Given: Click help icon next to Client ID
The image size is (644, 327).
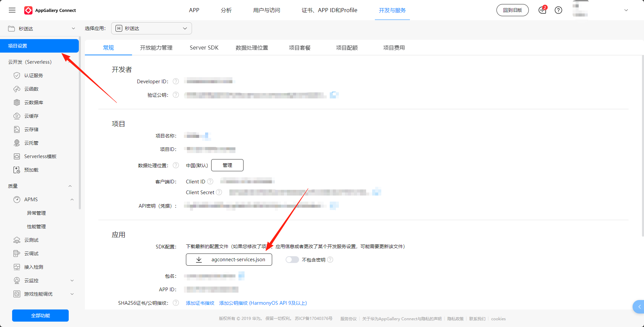Looking at the screenshot, I should [x=210, y=181].
